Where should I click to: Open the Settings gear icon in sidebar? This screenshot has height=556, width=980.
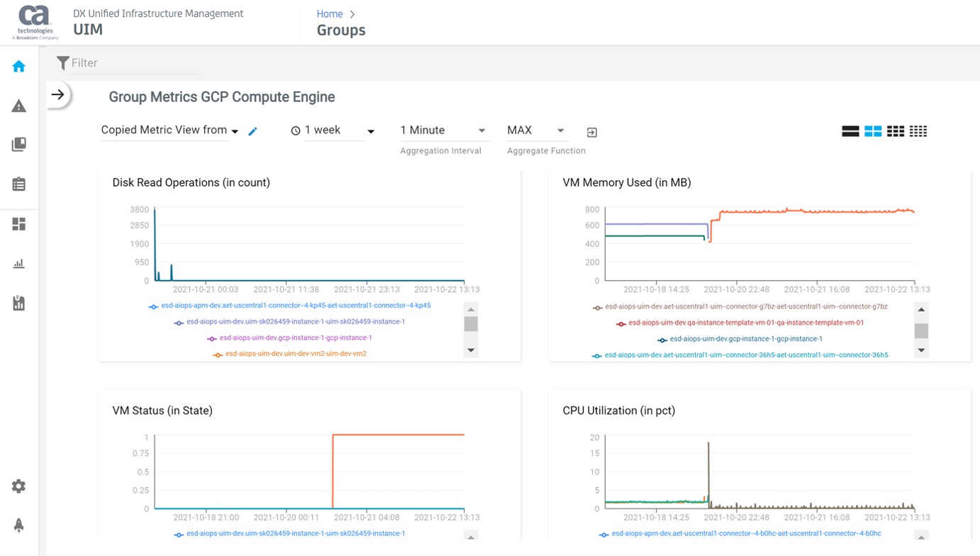(x=18, y=486)
